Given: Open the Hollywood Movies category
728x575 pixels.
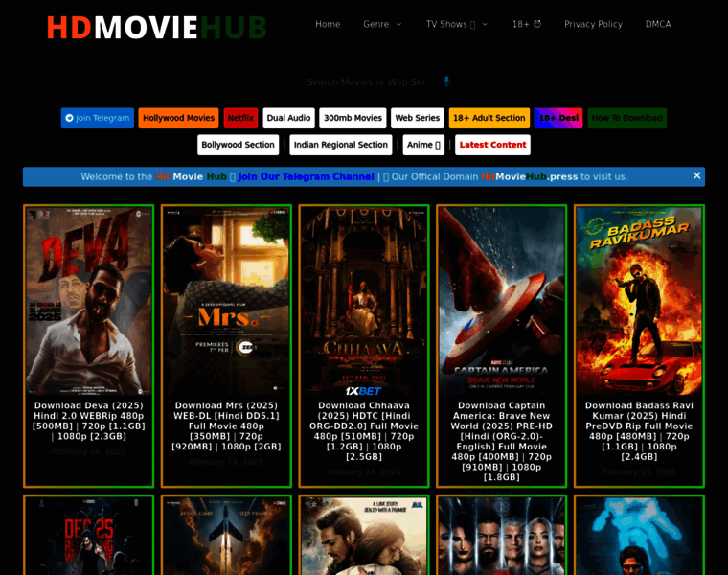Looking at the screenshot, I should (179, 118).
